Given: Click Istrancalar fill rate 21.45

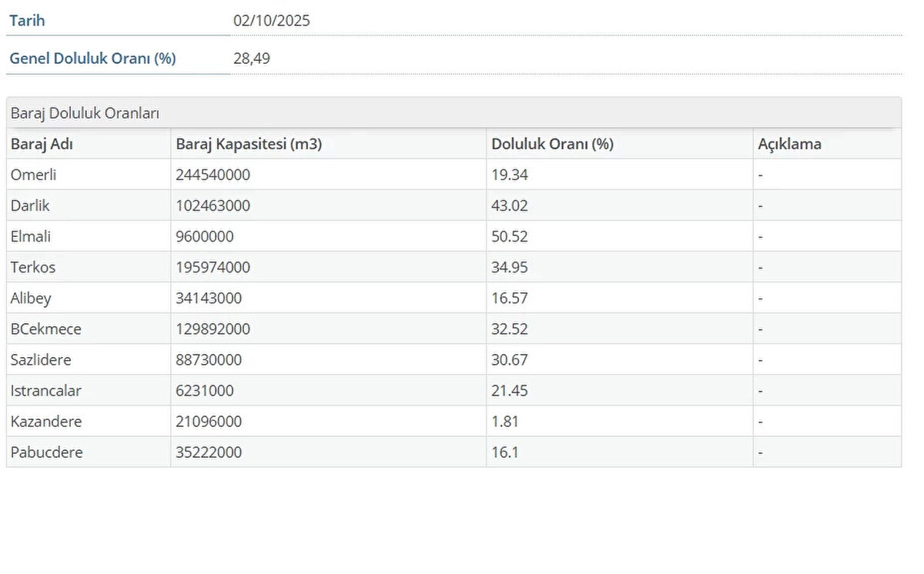Looking at the screenshot, I should click(x=509, y=390).
